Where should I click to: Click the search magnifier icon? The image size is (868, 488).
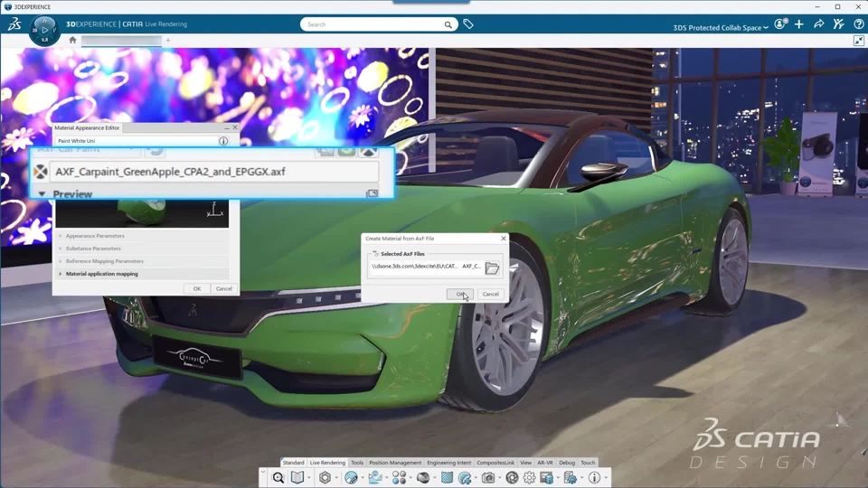(448, 24)
